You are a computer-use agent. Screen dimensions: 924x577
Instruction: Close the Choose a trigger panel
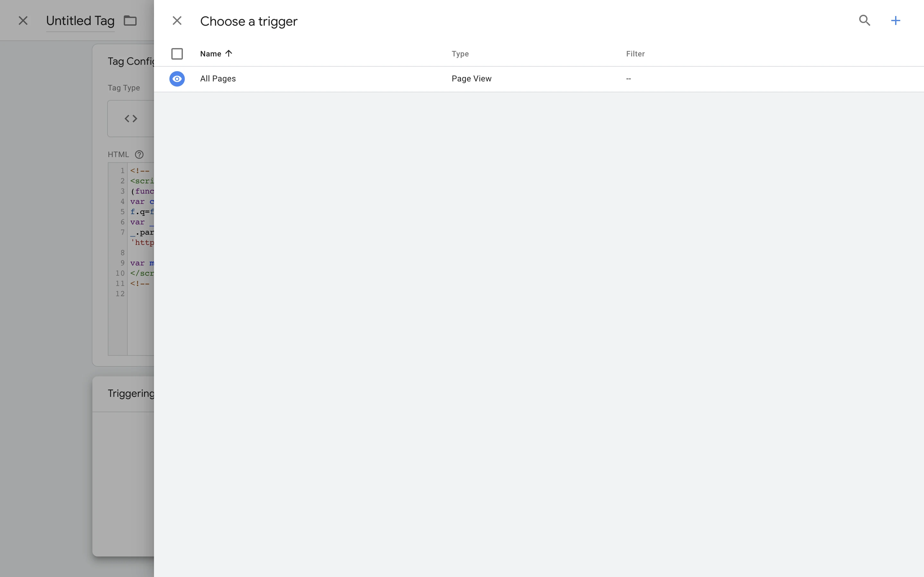[x=177, y=21]
